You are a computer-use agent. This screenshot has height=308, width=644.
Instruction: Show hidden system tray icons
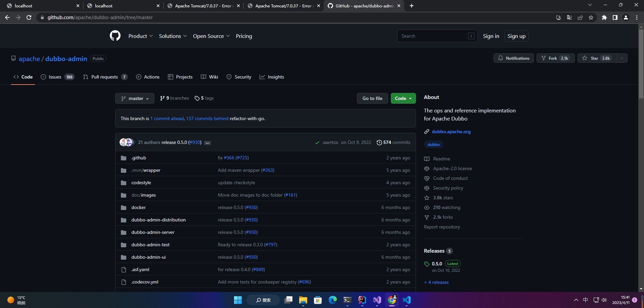576,300
